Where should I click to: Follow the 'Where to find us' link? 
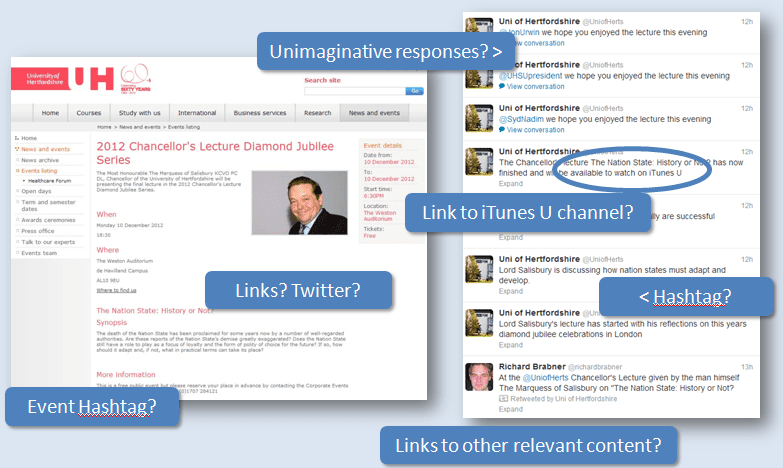coord(116,290)
